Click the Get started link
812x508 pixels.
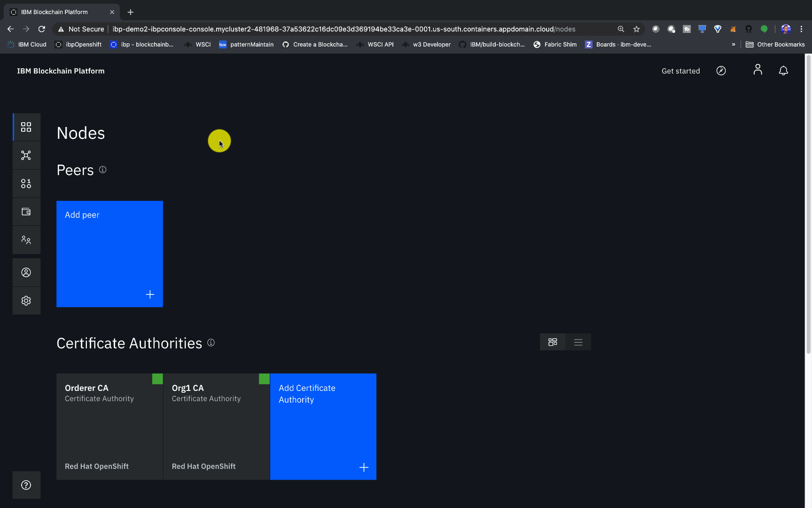pyautogui.click(x=680, y=71)
